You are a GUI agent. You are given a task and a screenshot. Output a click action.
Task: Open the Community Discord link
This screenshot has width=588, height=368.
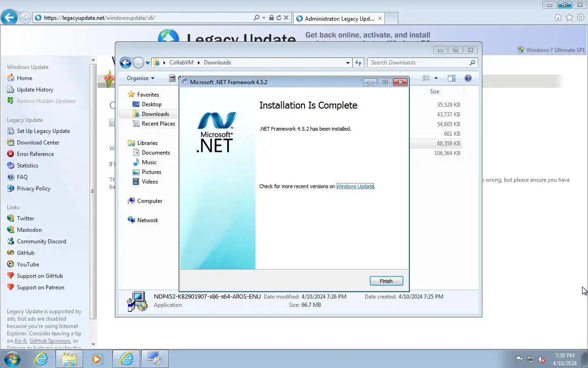coord(41,241)
